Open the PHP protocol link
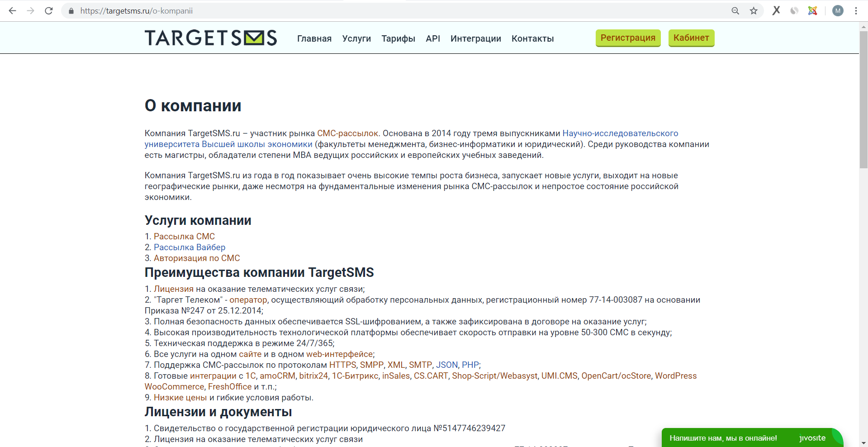 click(x=470, y=365)
